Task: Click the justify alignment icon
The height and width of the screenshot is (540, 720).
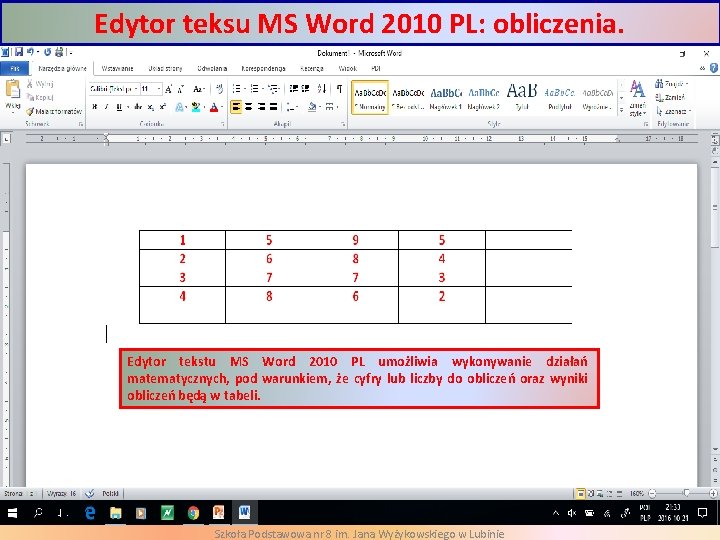Action: pyautogui.click(x=274, y=107)
